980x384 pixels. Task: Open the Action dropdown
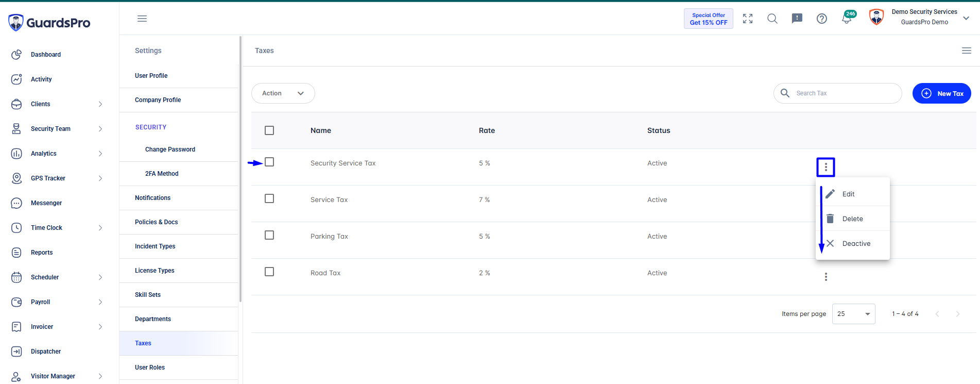(283, 93)
